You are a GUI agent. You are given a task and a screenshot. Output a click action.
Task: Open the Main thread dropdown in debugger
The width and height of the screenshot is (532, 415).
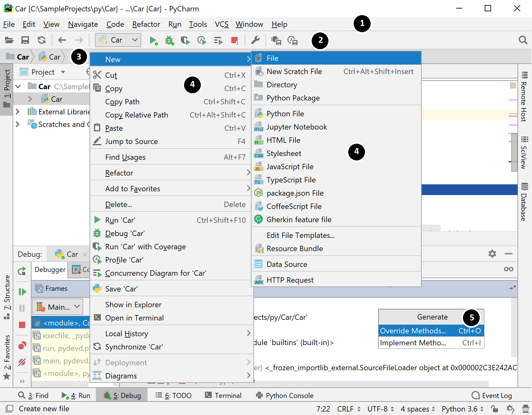coord(58,307)
